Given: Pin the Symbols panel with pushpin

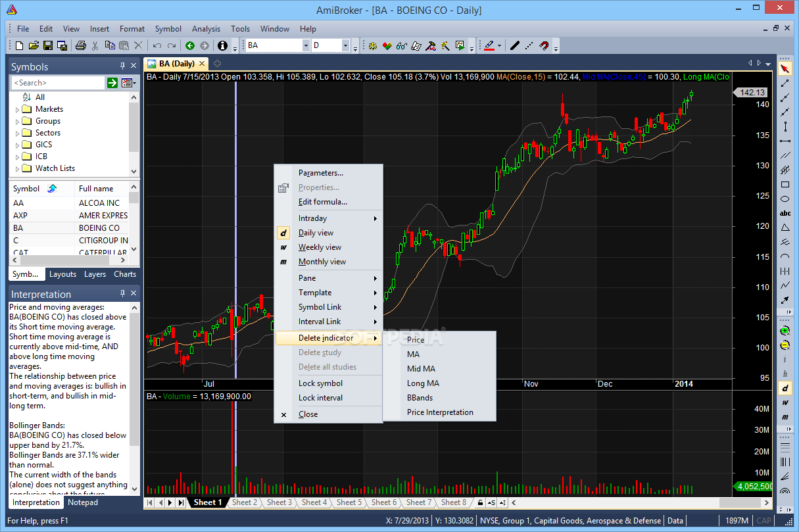Looking at the screenshot, I should 122,66.
